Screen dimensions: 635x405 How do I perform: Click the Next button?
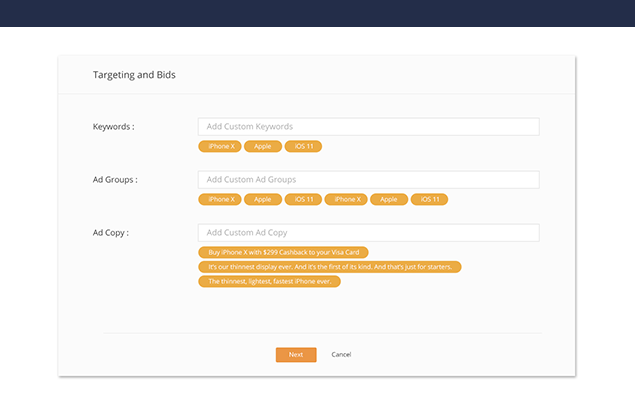[296, 355]
